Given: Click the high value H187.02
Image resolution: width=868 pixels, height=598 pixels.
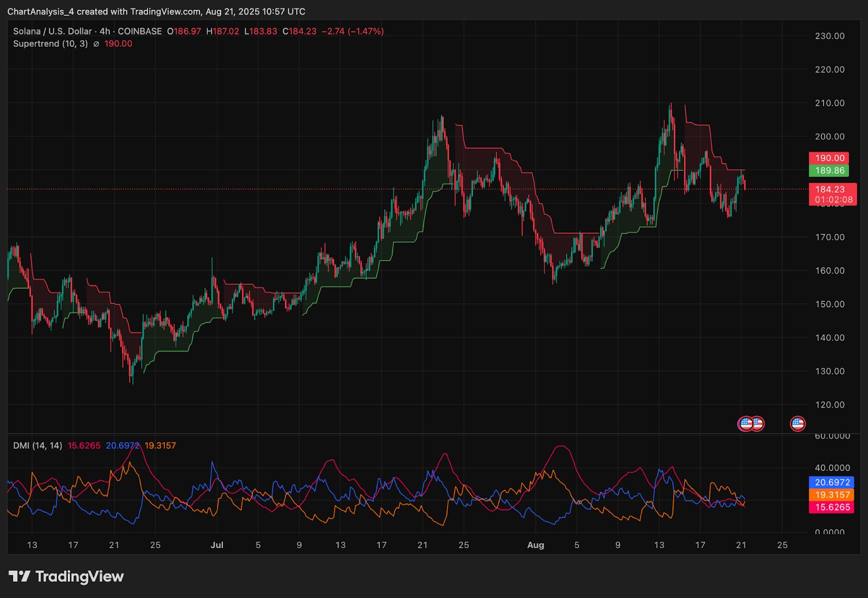Looking at the screenshot, I should (x=222, y=31).
